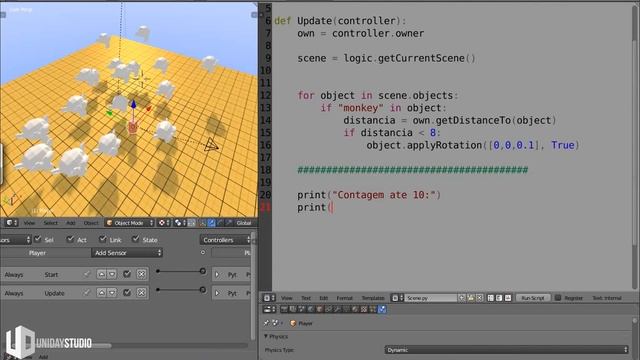Delete the Always Start sensor

(141, 274)
